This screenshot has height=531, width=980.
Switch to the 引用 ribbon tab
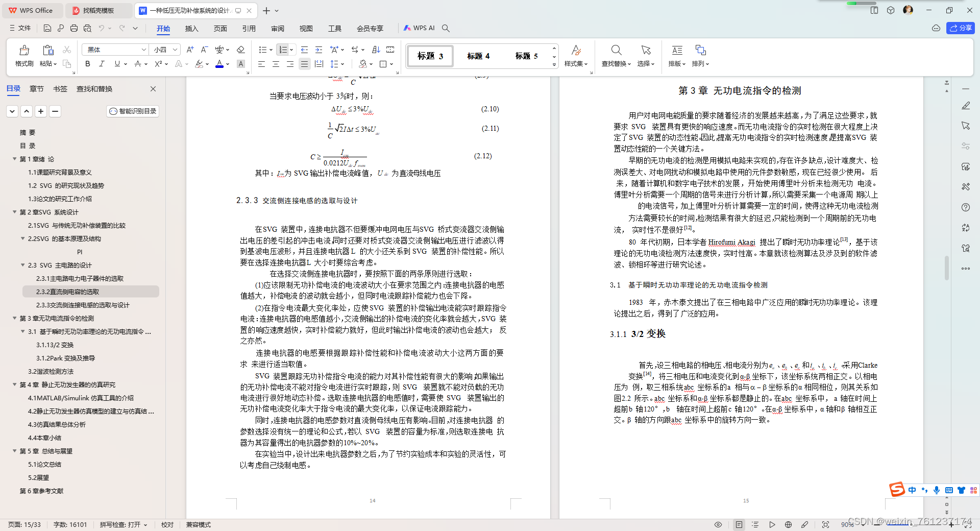click(x=249, y=29)
